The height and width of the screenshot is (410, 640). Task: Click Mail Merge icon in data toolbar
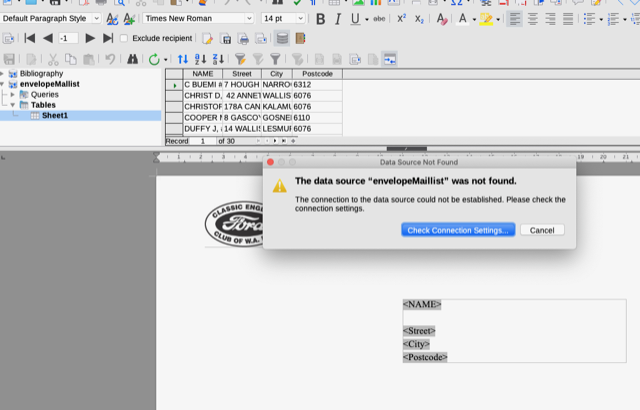point(355,60)
